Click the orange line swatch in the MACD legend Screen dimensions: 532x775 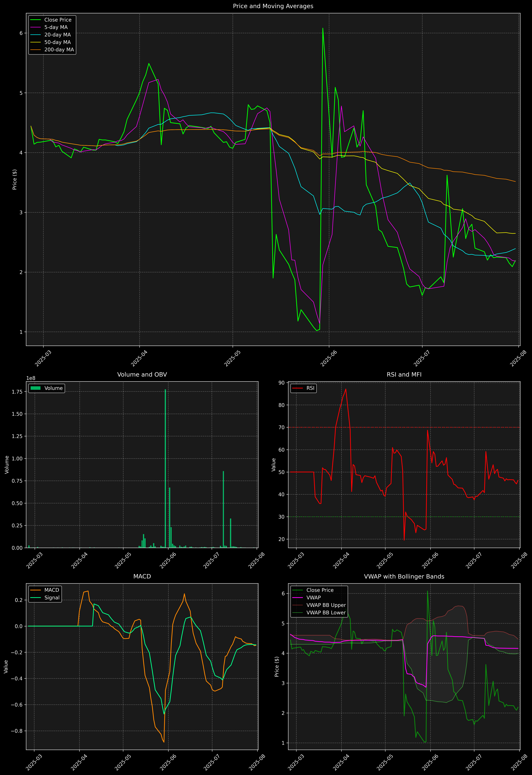(x=35, y=590)
